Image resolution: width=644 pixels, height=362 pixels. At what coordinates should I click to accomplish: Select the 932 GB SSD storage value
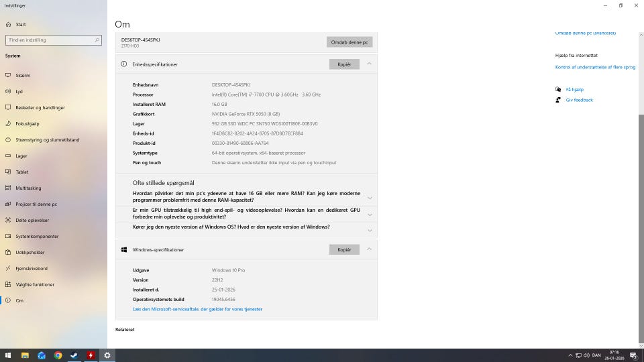coord(264,124)
